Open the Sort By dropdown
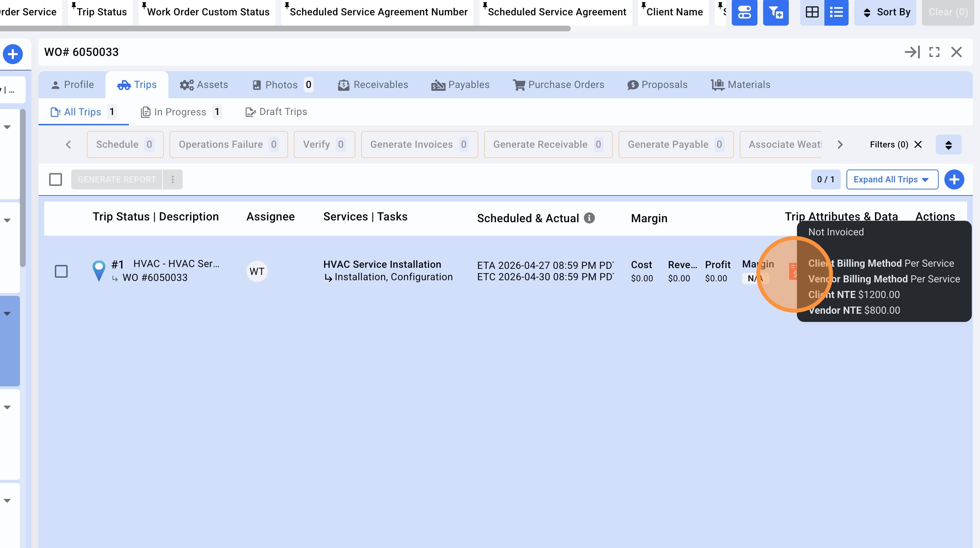Viewport: 980px width, 548px height. coord(885,12)
